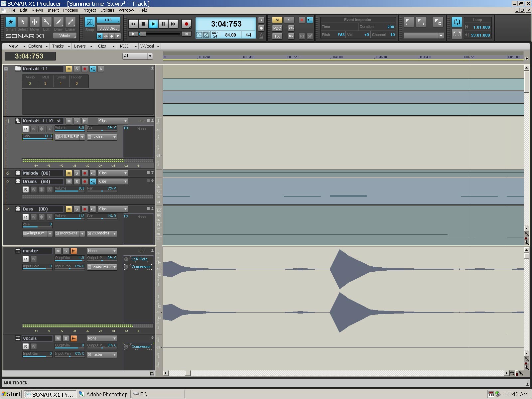Image resolution: width=532 pixels, height=399 pixels.
Task: Solo the Drums (BB) track
Action: [76, 182]
